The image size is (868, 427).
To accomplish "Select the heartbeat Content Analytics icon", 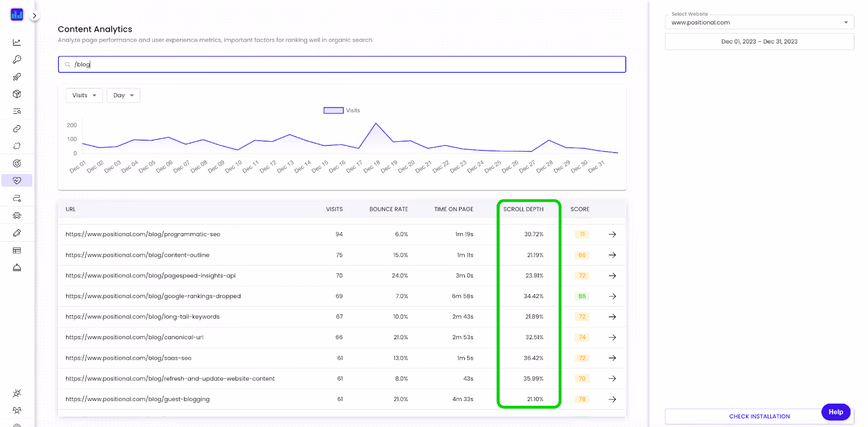I will tap(17, 180).
